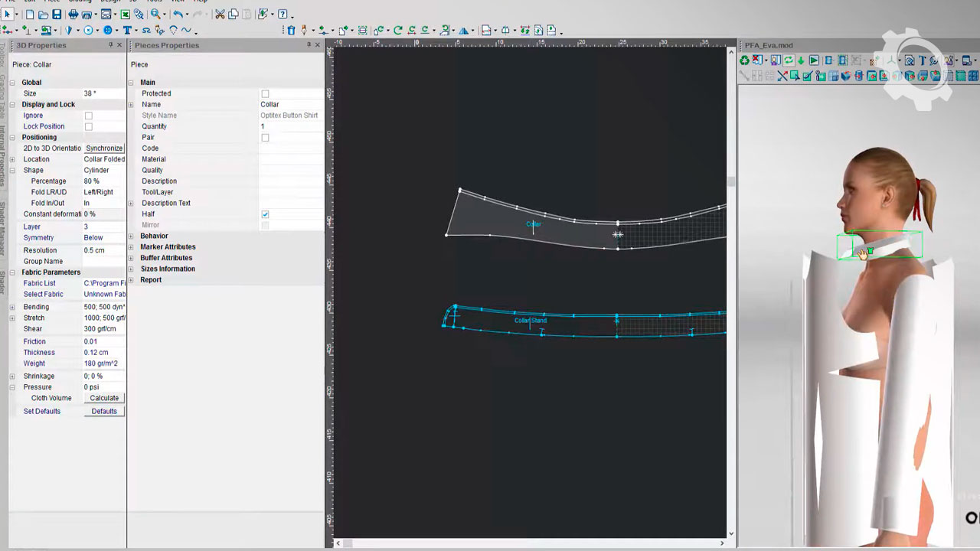
Task: Collapse the Fabric Parameters group
Action: click(x=12, y=272)
